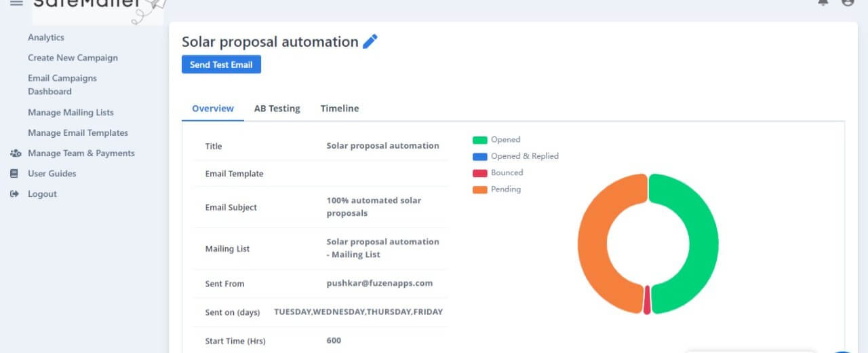Switch to the AB Testing tab
The image size is (868, 353).
[277, 109]
